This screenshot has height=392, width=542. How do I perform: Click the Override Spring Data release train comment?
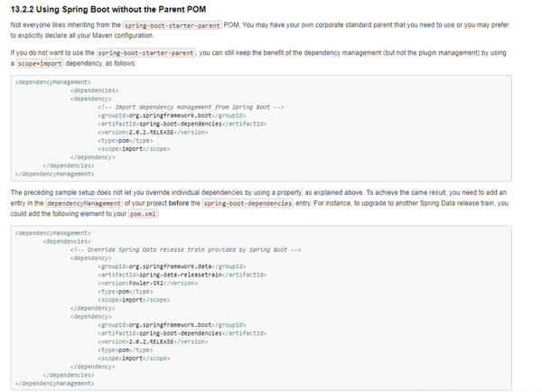click(185, 249)
